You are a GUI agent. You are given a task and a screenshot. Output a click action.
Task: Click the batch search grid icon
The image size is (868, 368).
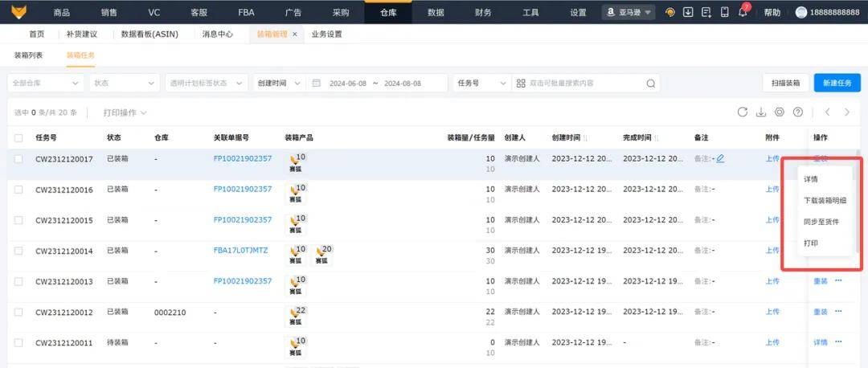[520, 84]
